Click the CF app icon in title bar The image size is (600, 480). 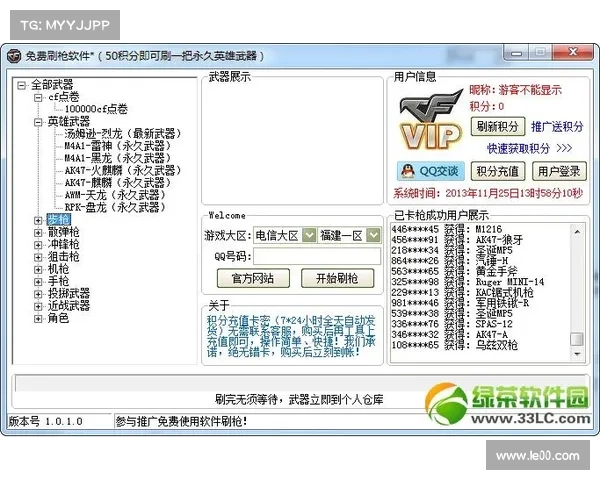point(14,56)
